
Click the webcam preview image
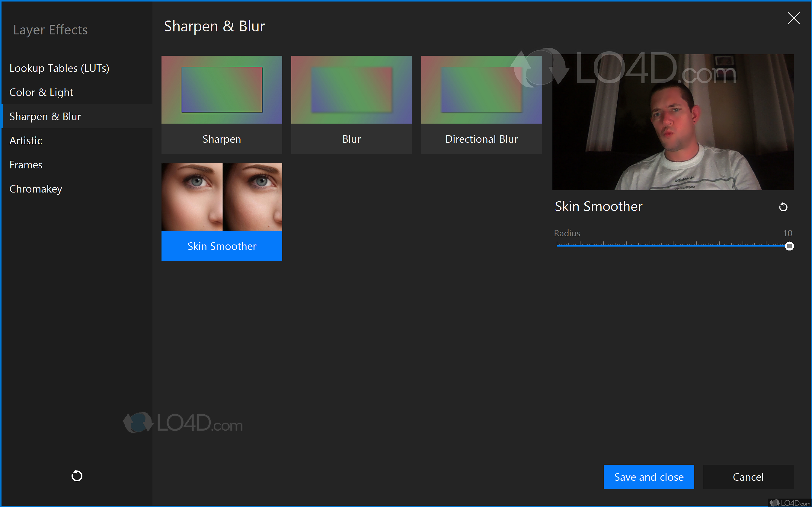click(673, 123)
